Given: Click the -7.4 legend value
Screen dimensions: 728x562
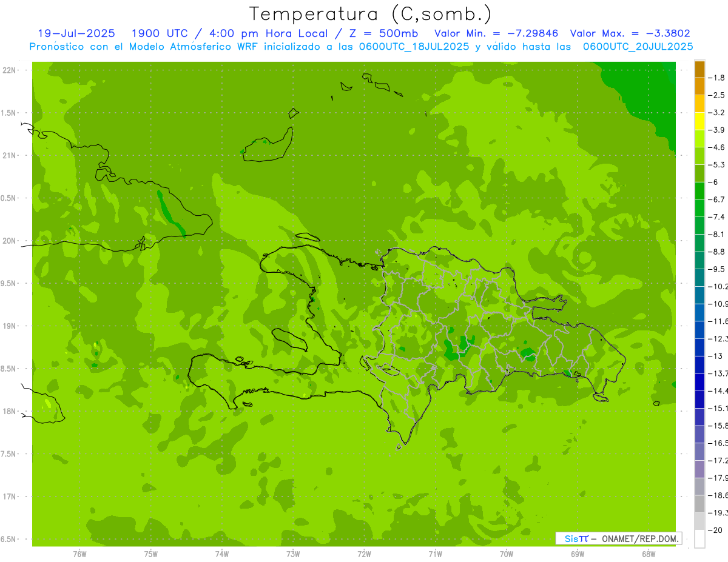Looking at the screenshot, I should click(x=716, y=217).
